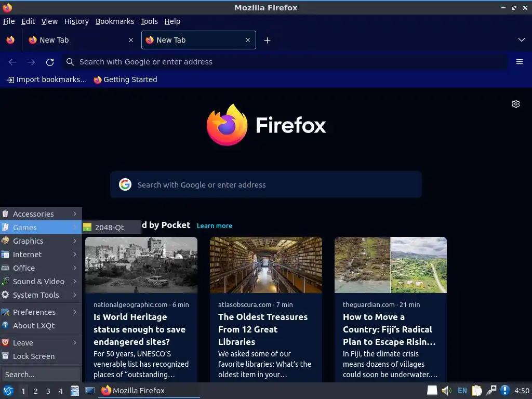Click the Google logo in search box

click(x=125, y=184)
